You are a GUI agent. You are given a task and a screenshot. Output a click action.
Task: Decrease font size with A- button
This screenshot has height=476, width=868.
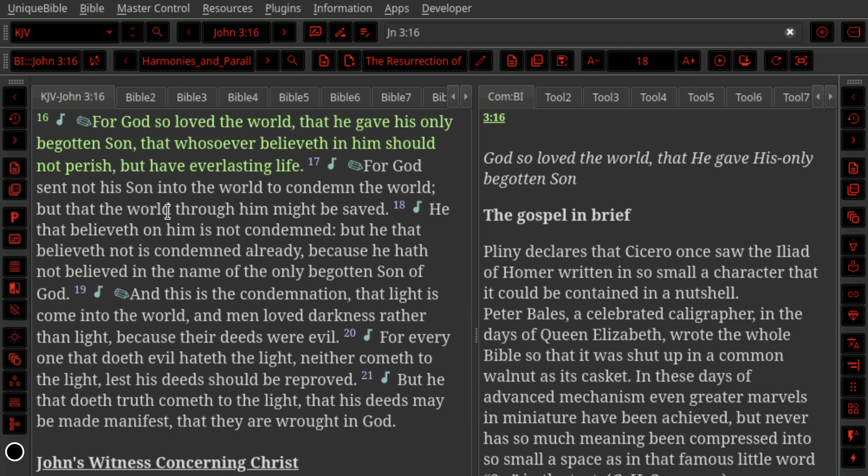[593, 61]
